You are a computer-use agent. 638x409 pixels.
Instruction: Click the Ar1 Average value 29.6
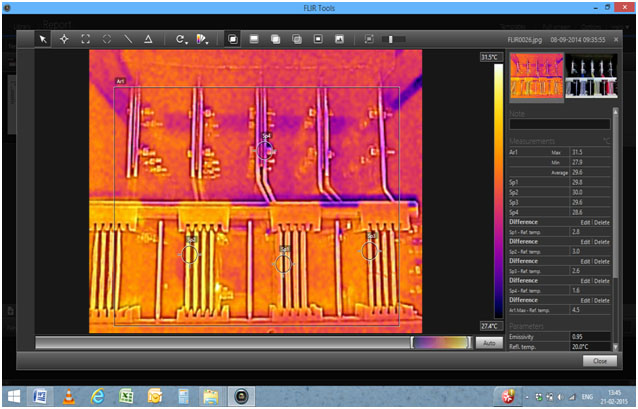click(577, 173)
